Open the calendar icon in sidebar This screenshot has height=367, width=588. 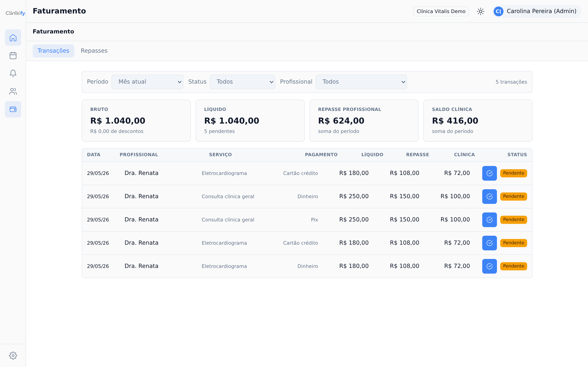pos(13,56)
